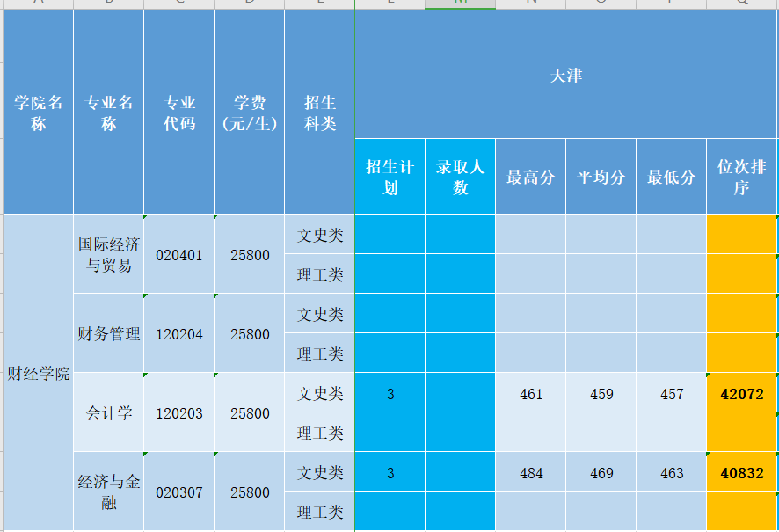Image resolution: width=779 pixels, height=532 pixels.
Task: Click the 专业名称 column header cell
Action: tap(108, 113)
